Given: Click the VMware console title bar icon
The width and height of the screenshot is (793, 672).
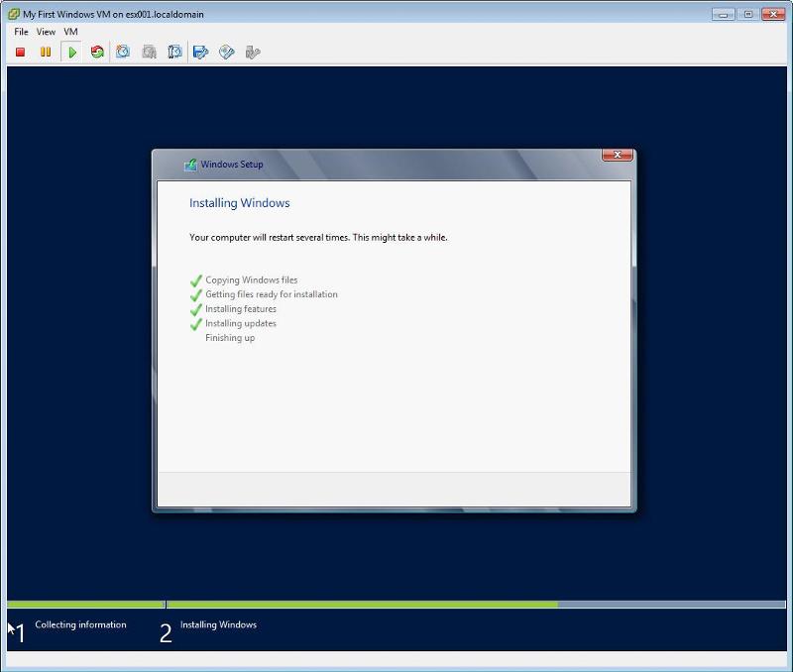Looking at the screenshot, I should tap(14, 14).
